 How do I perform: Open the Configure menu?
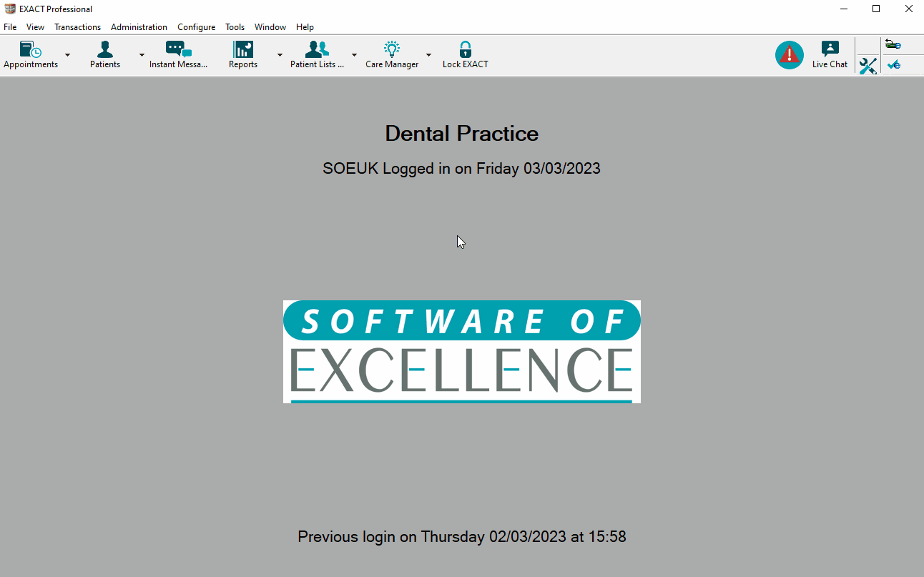pos(196,27)
